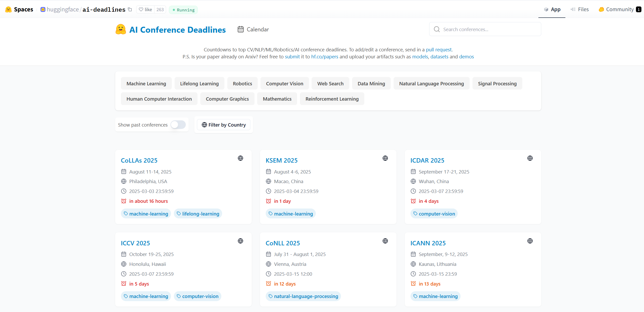
Task: Open the submit link
Action: click(292, 57)
